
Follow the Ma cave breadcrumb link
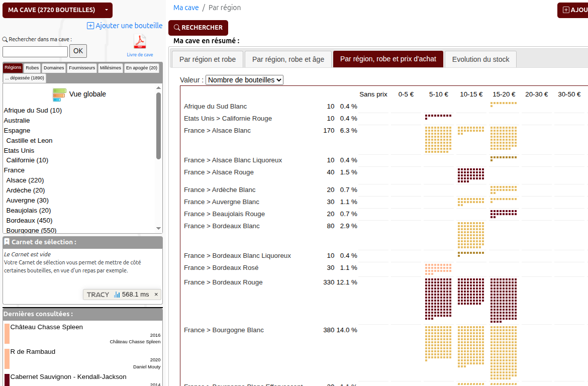(186, 8)
